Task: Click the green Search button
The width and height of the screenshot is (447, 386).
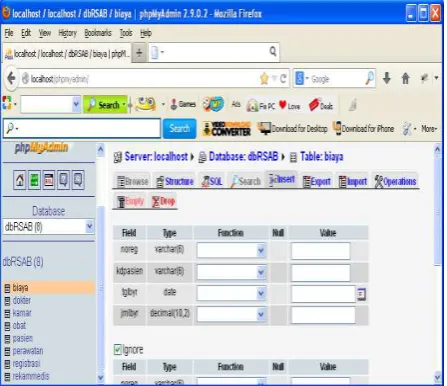Action: click(105, 105)
